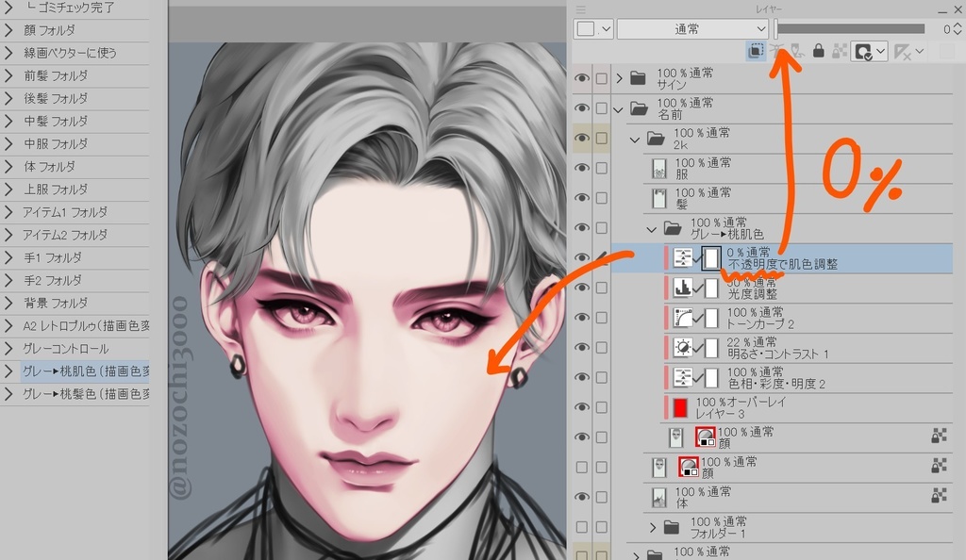Show the hidden 顔 layer
Screen dimensions: 966x560
point(581,467)
